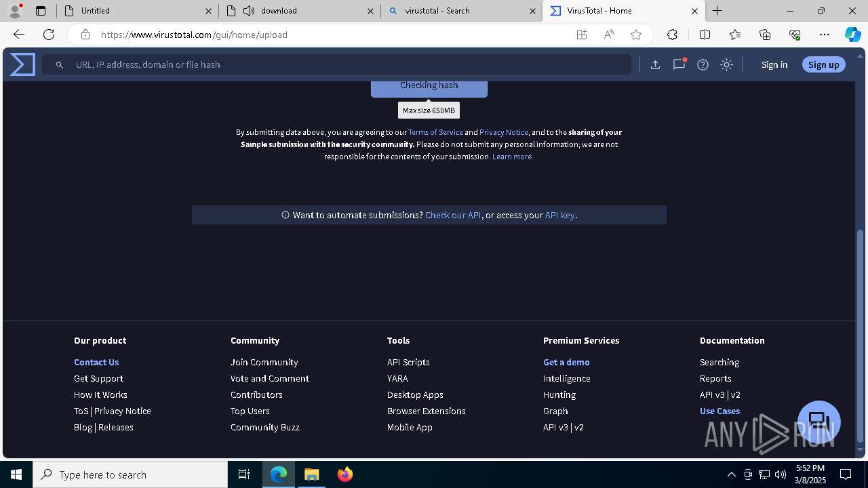Open Task View on the taskbar

tap(244, 474)
